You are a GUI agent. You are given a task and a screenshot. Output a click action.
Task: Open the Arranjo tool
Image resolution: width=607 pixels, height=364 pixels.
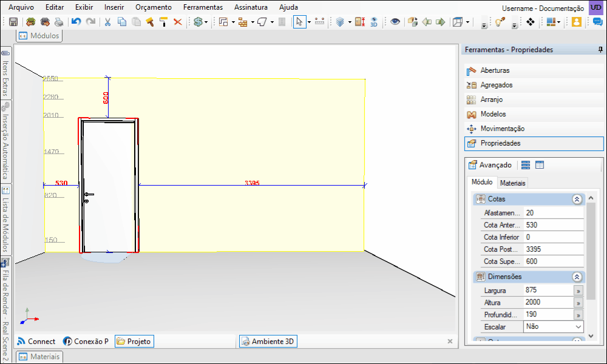tap(534, 100)
